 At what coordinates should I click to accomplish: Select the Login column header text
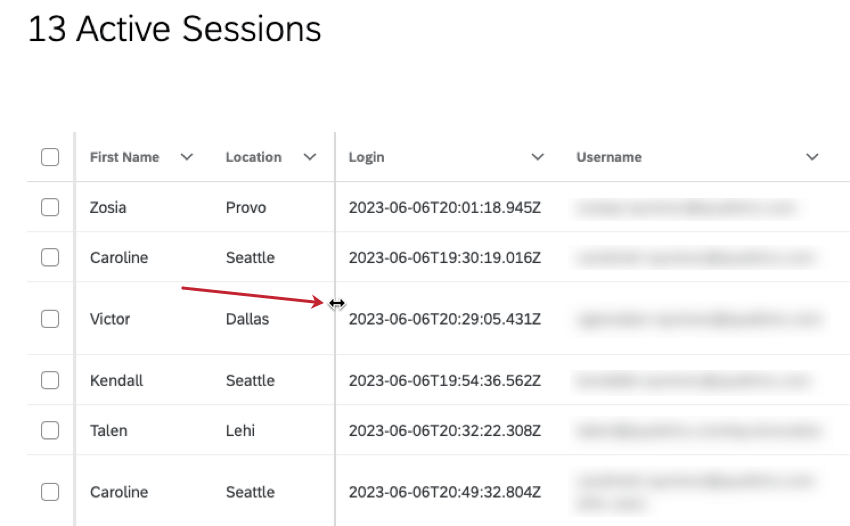[x=366, y=157]
